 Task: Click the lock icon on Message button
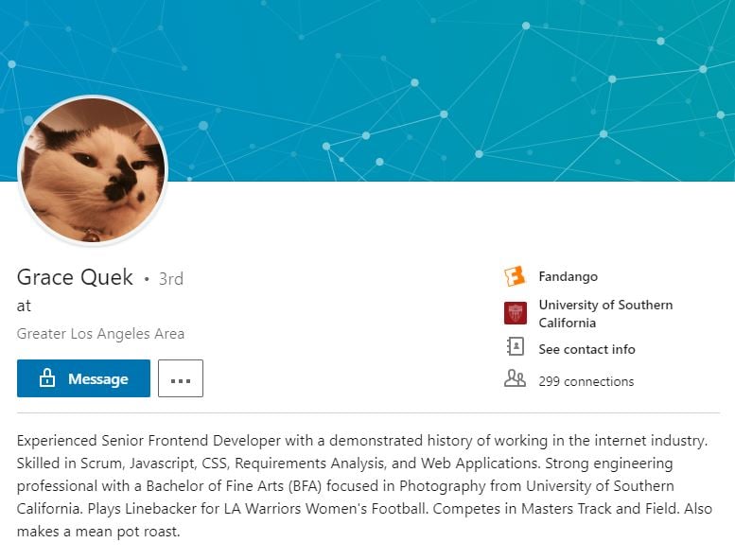tap(46, 378)
